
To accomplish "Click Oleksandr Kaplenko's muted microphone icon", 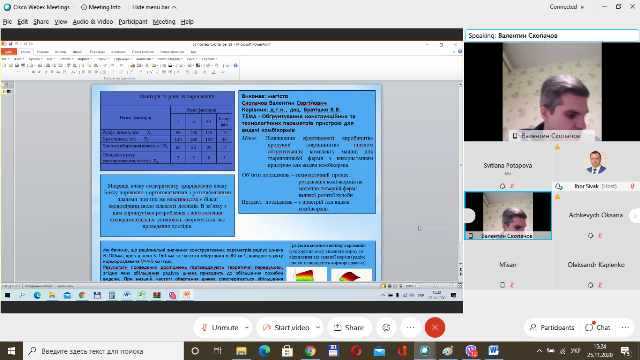I will [x=600, y=285].
